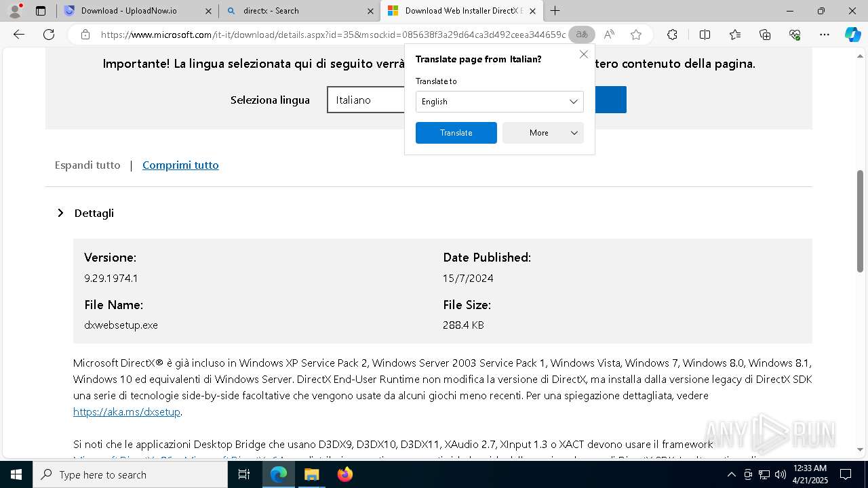Viewport: 868px width, 488px height.
Task: Open the Favorites list icon
Action: point(735,35)
